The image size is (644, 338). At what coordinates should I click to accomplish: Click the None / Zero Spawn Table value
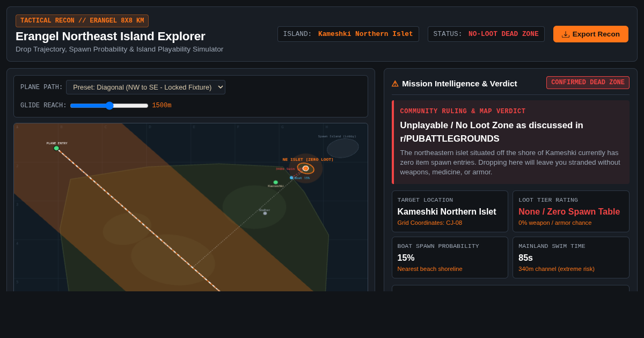coord(569,212)
